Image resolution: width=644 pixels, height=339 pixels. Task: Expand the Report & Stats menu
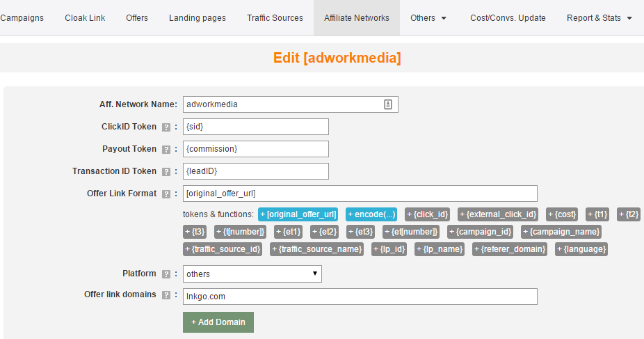[x=599, y=18]
